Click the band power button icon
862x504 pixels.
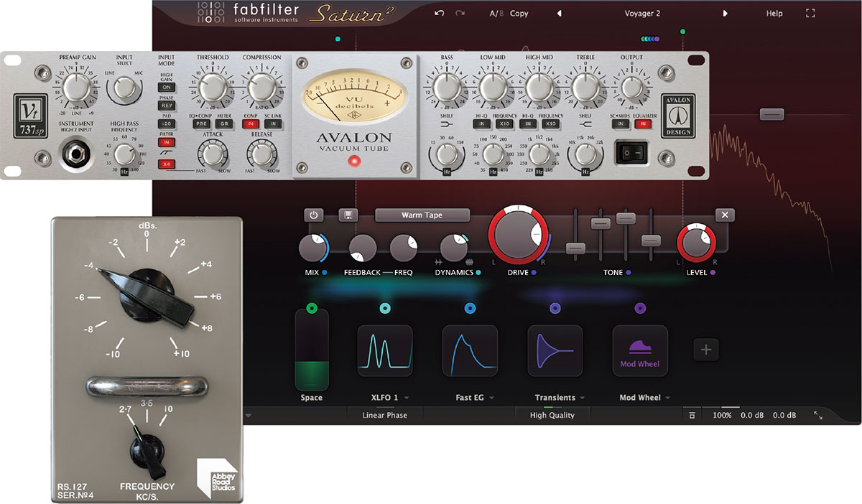click(x=314, y=215)
